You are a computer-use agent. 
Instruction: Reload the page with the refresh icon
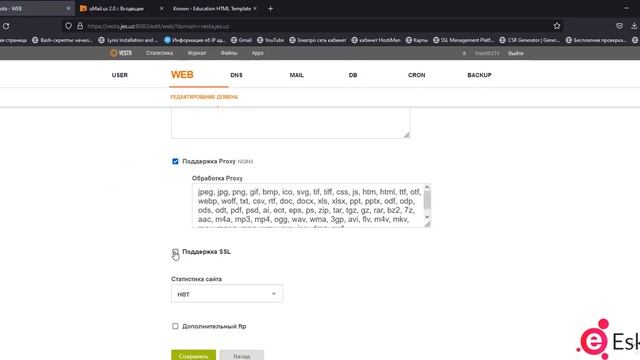point(6,26)
